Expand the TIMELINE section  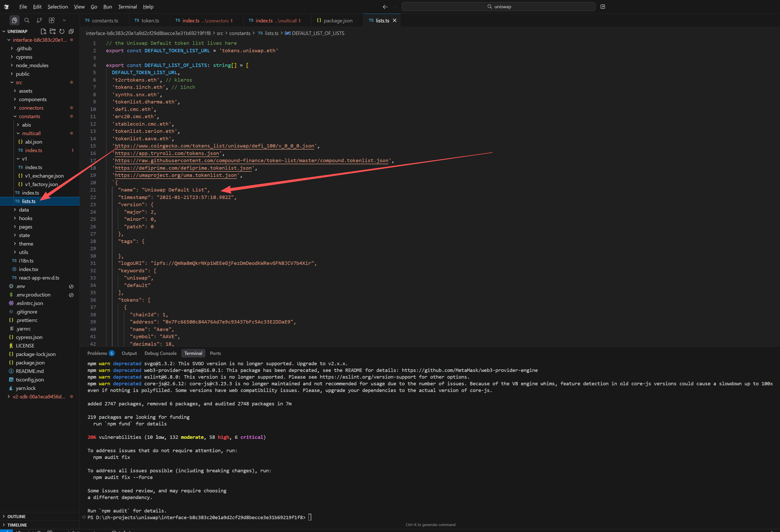click(x=17, y=525)
